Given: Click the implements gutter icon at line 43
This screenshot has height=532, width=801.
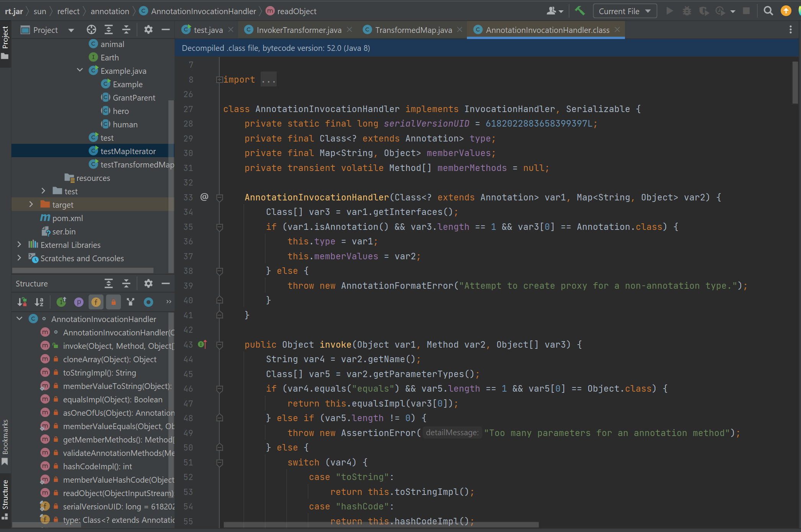Looking at the screenshot, I should pos(202,345).
